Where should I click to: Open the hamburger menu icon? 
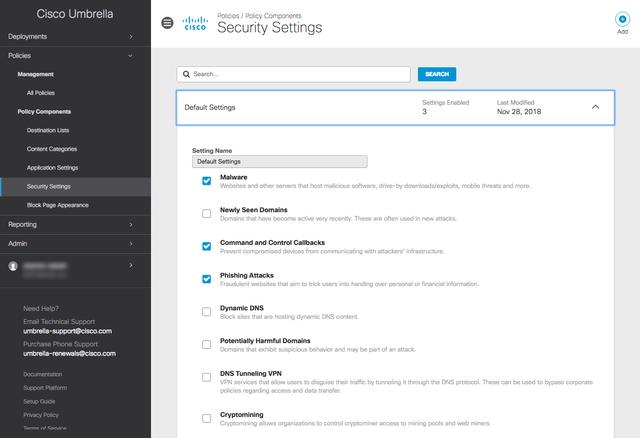tap(167, 23)
